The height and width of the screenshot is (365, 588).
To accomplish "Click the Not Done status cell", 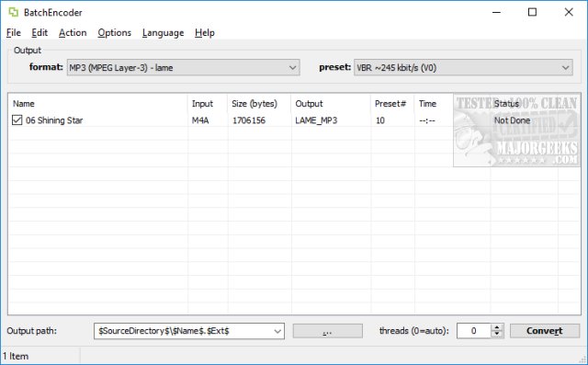I will pyautogui.click(x=512, y=120).
